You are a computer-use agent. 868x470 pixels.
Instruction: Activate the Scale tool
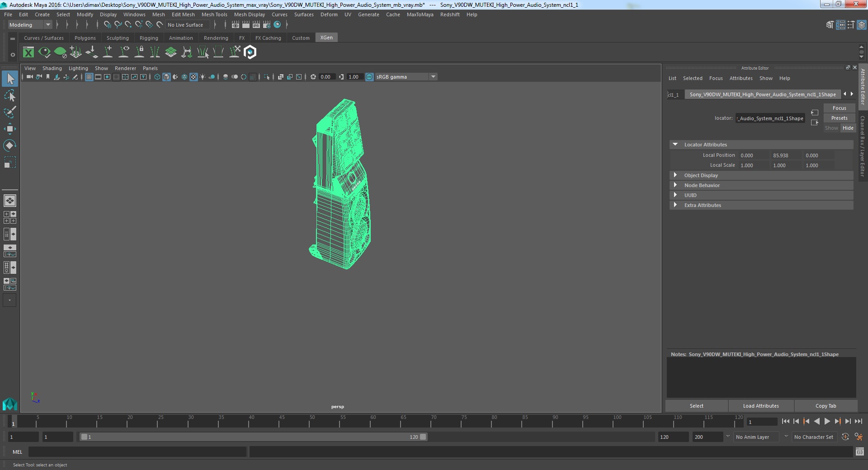pyautogui.click(x=10, y=162)
